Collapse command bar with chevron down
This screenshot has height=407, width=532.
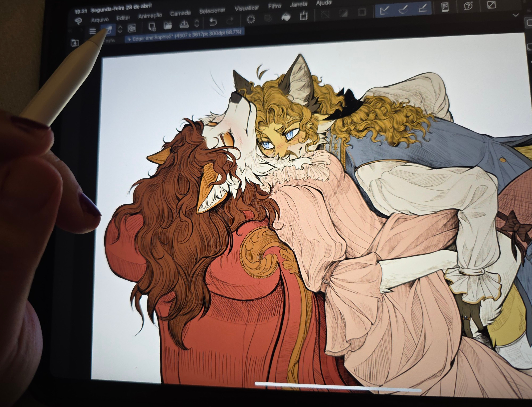click(515, 15)
